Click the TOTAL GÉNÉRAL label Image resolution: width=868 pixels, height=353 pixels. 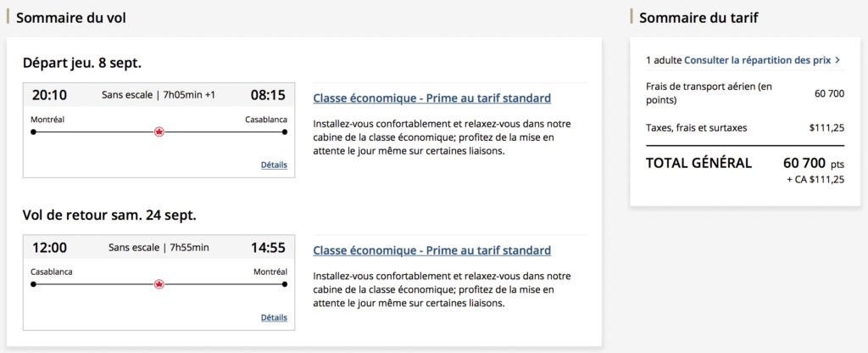click(698, 163)
